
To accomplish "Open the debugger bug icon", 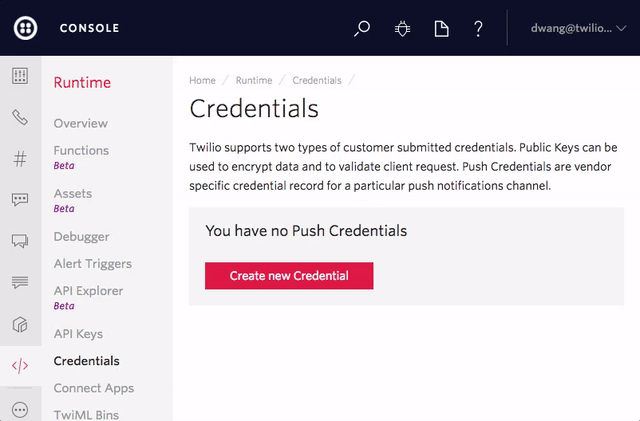I will coord(402,29).
